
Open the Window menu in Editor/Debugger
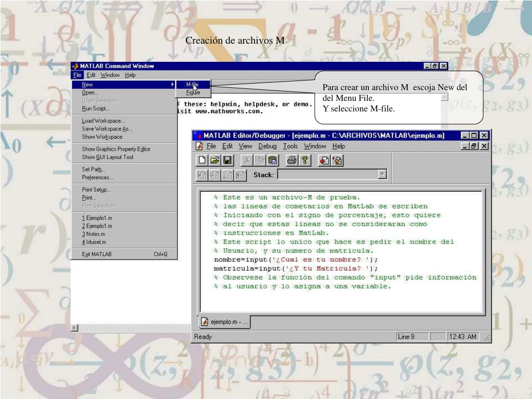(x=315, y=146)
